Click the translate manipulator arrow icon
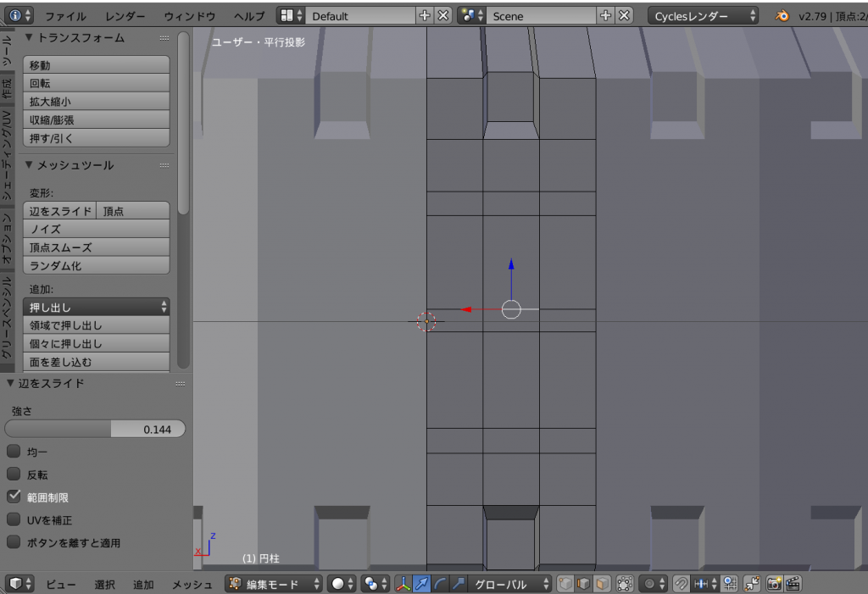868x594 pixels. tap(421, 584)
